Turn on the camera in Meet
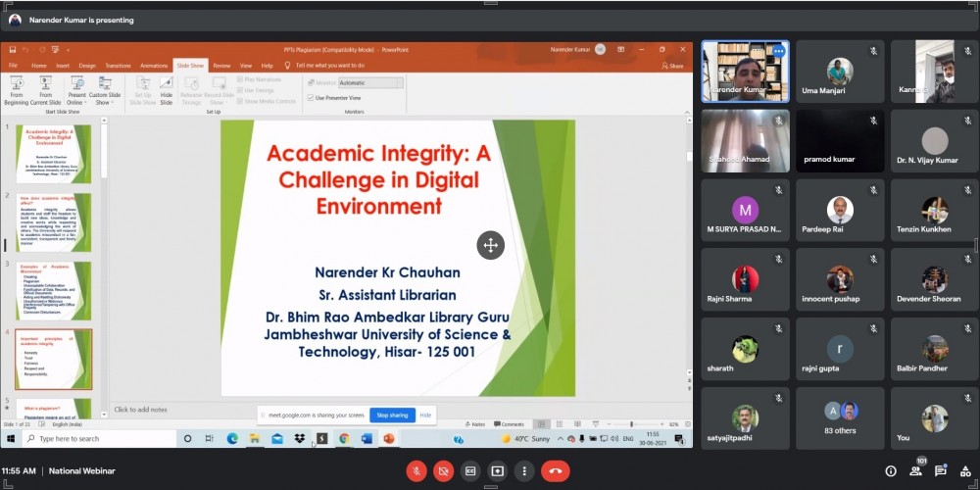Viewport: 980px width, 490px height. 443,470
